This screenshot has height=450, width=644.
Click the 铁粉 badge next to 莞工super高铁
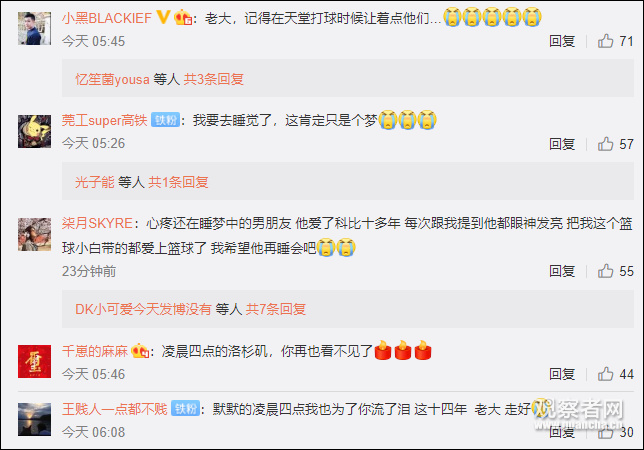(166, 120)
